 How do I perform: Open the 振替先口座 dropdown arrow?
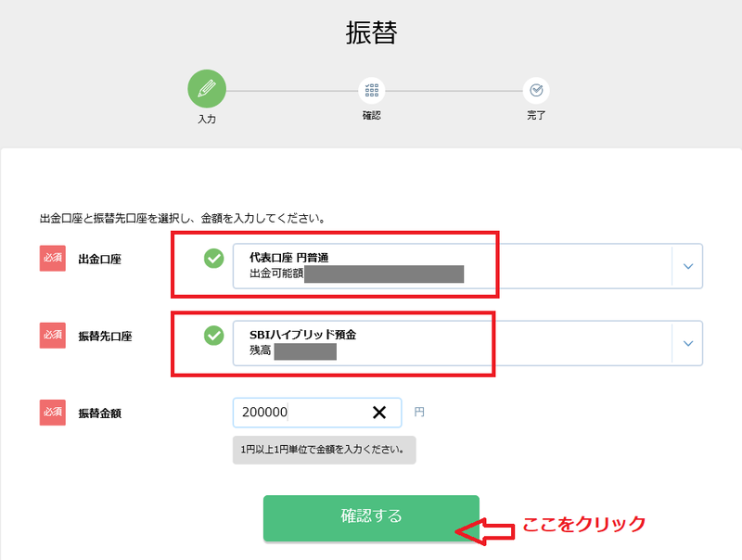click(688, 343)
